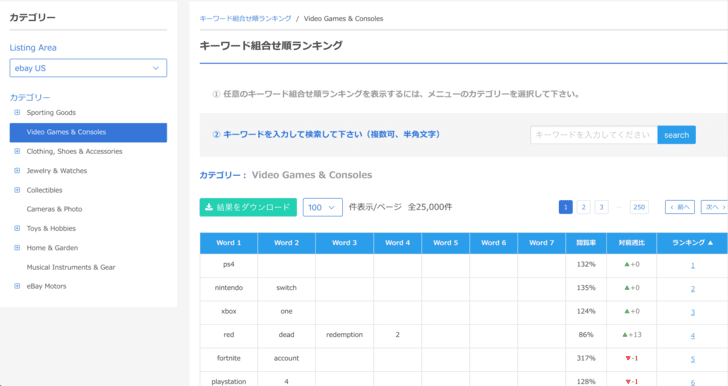This screenshot has height=386, width=728.
Task: Select Musical Instruments & Gear category
Action: (x=71, y=267)
